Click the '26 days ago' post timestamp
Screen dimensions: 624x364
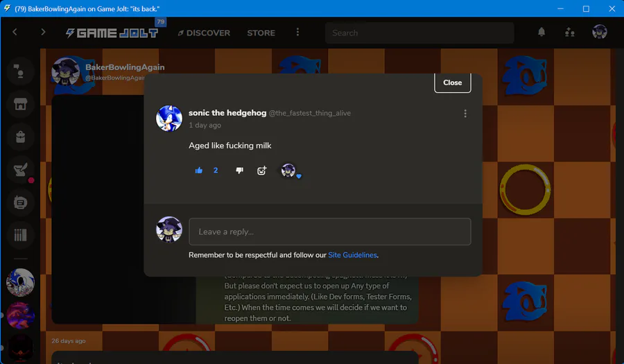(x=69, y=341)
